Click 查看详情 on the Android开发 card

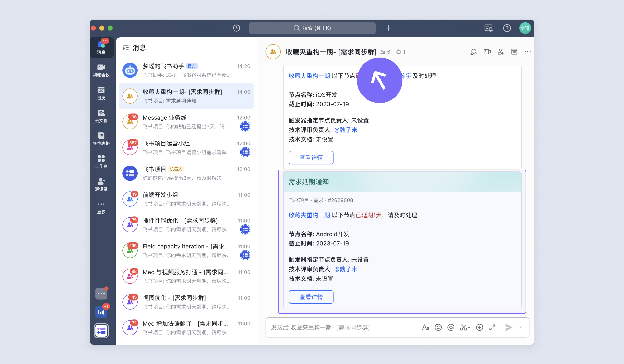[311, 297]
